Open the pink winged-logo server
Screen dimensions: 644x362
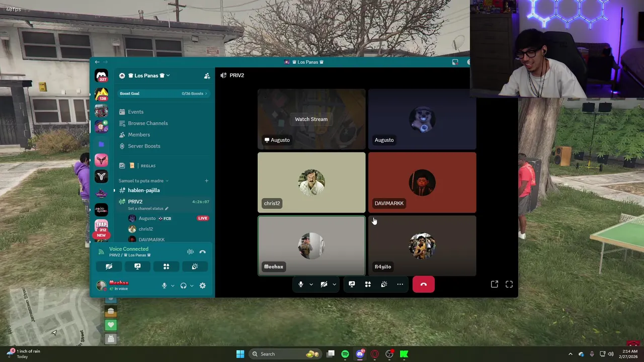click(x=102, y=160)
